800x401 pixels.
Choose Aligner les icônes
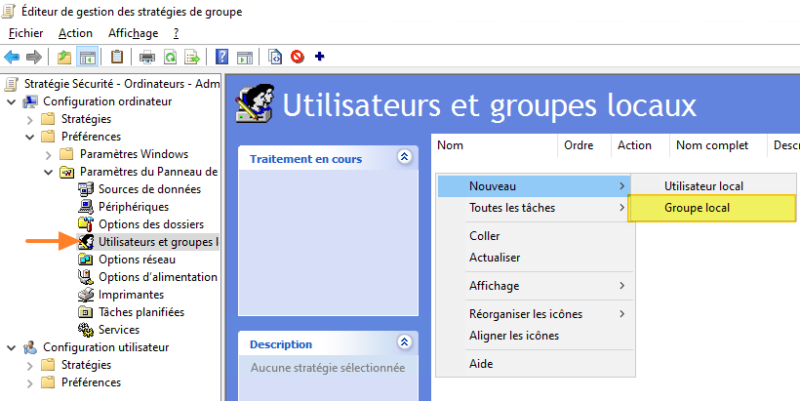pyautogui.click(x=534, y=336)
